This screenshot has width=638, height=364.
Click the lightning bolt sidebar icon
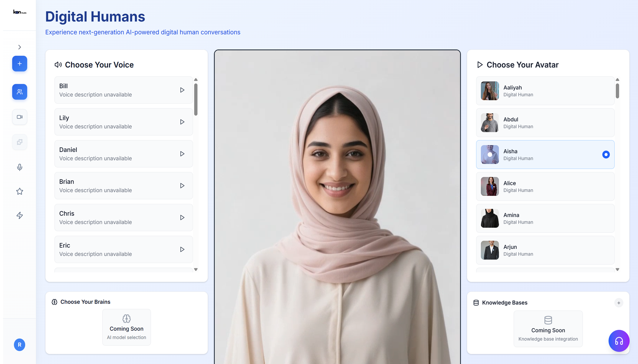[x=20, y=215]
